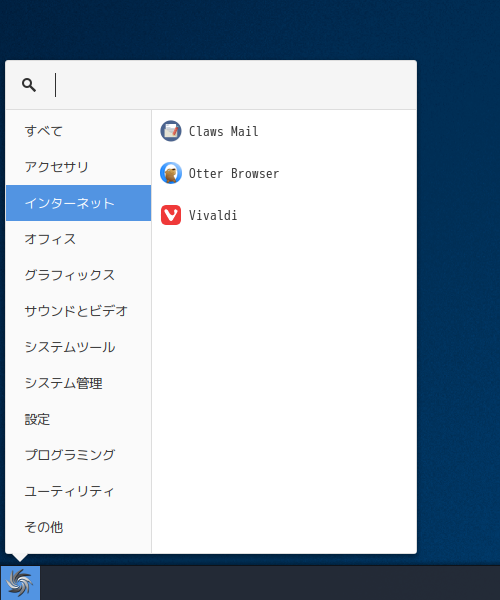The height and width of the screenshot is (600, 500).
Task: Open the アクセサリ category
Action: 78,167
